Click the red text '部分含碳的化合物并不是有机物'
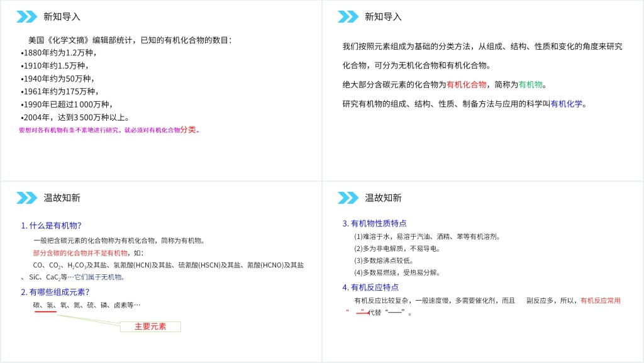The height and width of the screenshot is (363, 644). [x=80, y=253]
